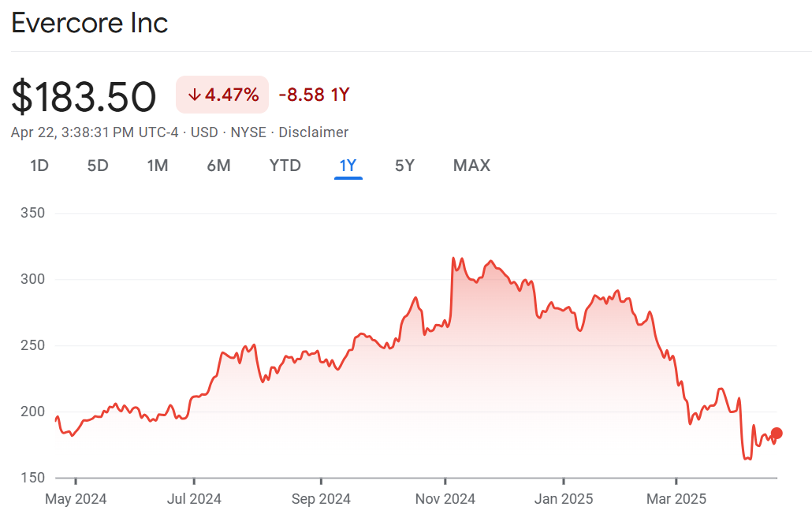
Task: Switch the chart to 5Y range
Action: click(404, 166)
